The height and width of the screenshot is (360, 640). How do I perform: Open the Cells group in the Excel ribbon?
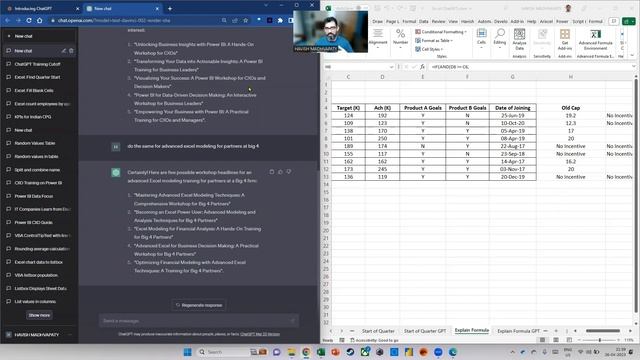(482, 38)
